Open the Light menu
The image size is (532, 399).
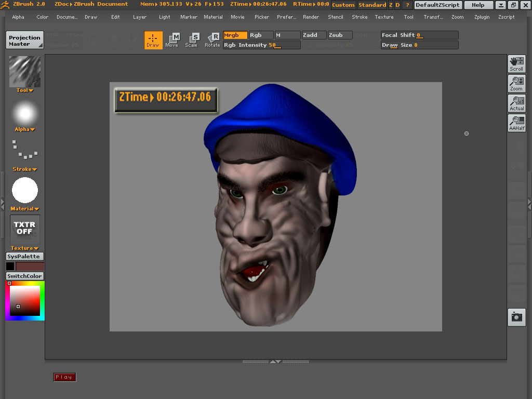click(x=165, y=17)
